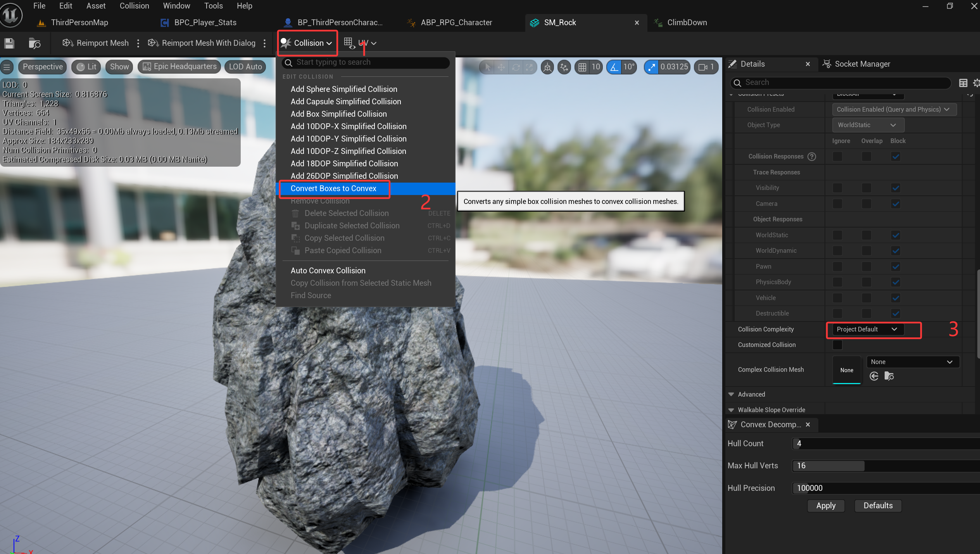Image resolution: width=980 pixels, height=554 pixels.
Task: Click the Apply button in Convex Decomposition
Action: point(826,506)
